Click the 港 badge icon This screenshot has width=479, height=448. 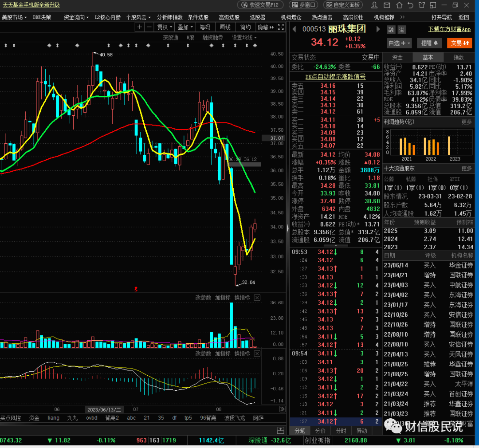tap(401, 30)
